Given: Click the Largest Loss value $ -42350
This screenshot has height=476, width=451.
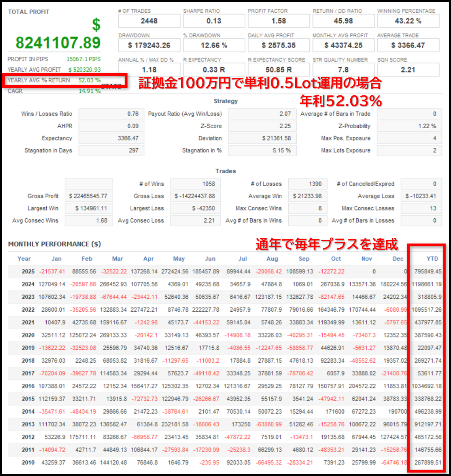Looking at the screenshot, I should point(196,208).
